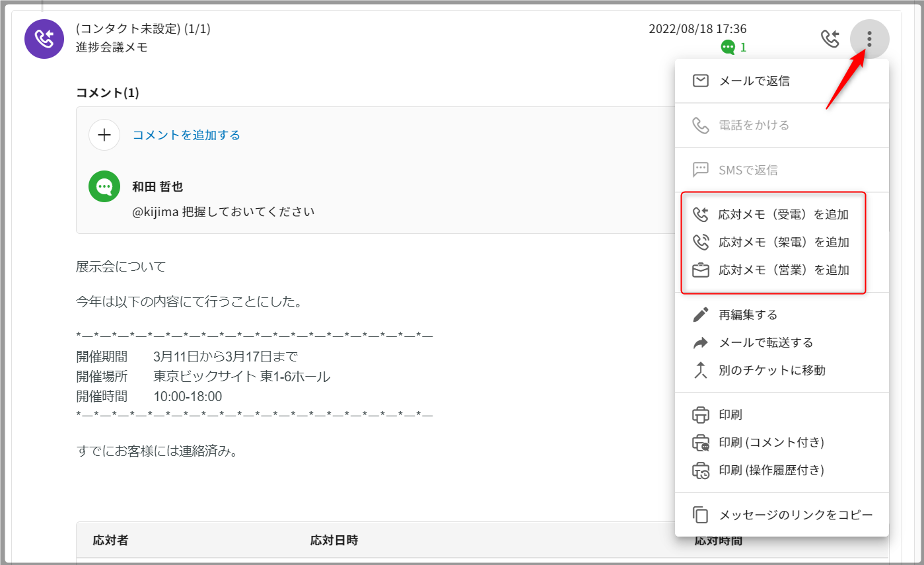This screenshot has width=924, height=565.
Task: Click the purple incoming call avatar icon
Action: [44, 39]
